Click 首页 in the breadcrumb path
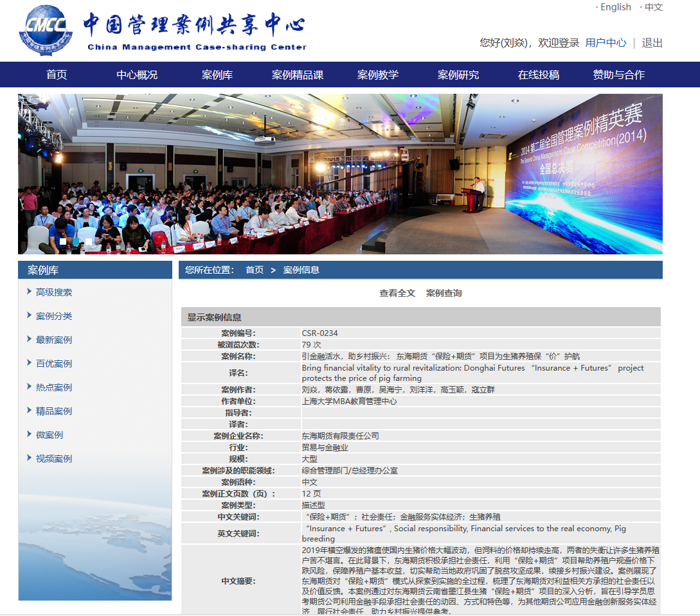 coord(255,270)
